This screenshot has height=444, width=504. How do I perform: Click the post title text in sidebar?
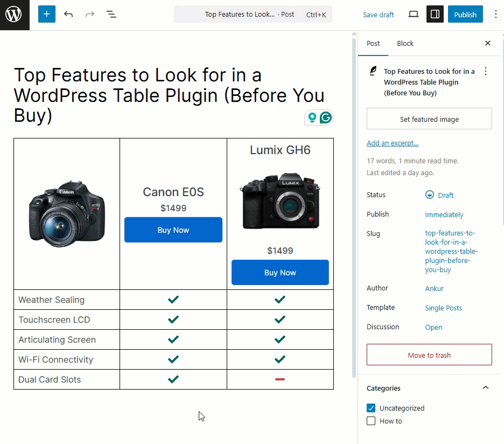pyautogui.click(x=429, y=82)
